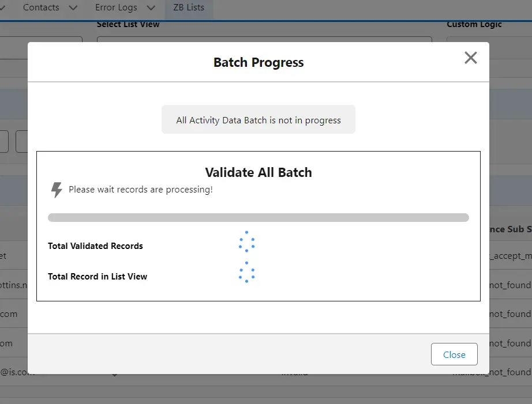
Task: Click the Total Validated Records loading spinner
Action: [247, 242]
